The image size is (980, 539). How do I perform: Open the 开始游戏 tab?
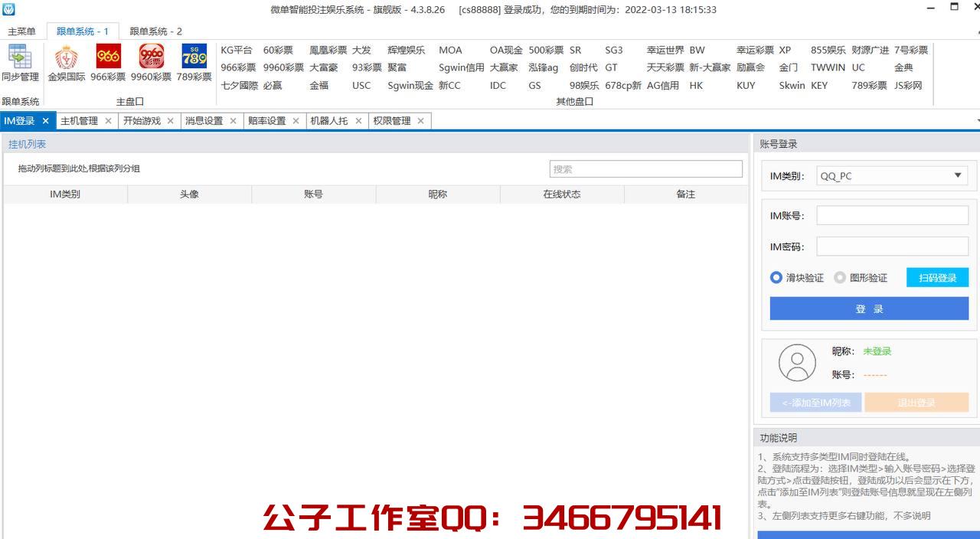(142, 121)
